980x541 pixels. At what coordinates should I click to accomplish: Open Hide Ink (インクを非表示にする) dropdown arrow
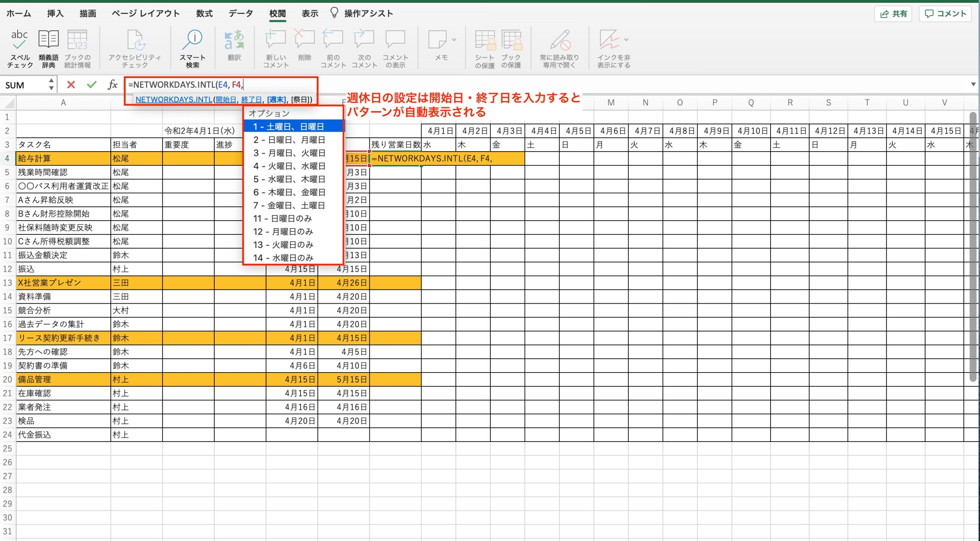(626, 39)
